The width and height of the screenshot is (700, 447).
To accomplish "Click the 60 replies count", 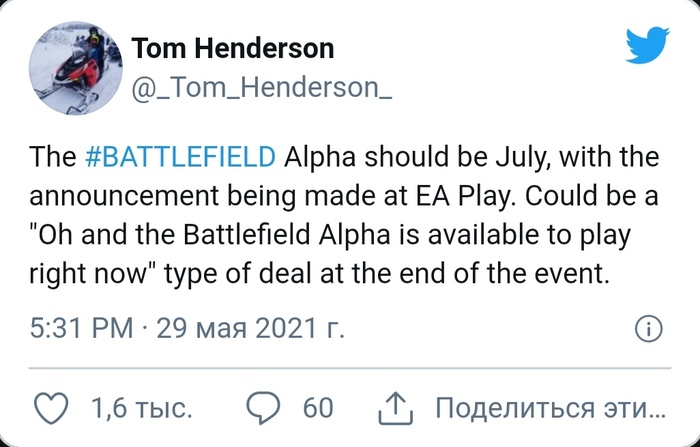I will click(x=316, y=408).
